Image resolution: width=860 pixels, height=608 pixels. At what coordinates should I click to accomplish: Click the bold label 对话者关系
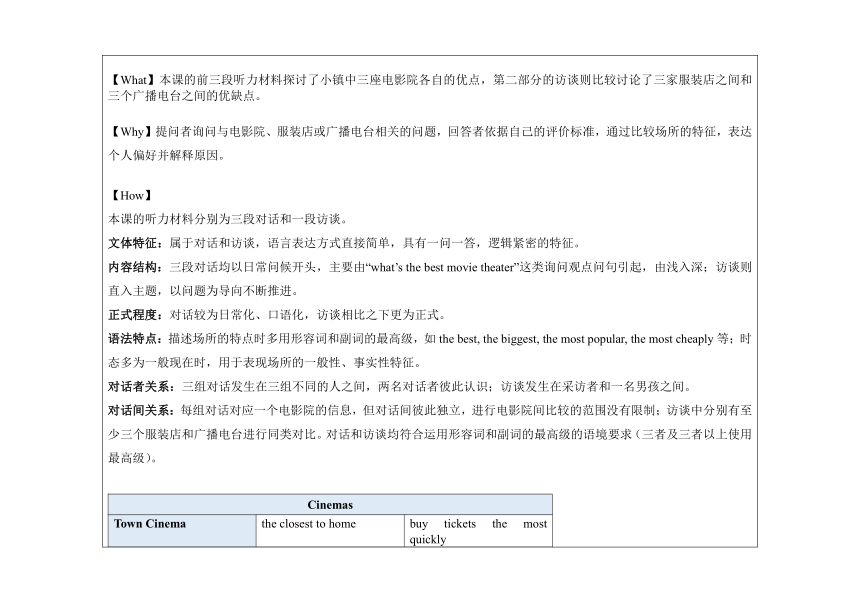138,387
